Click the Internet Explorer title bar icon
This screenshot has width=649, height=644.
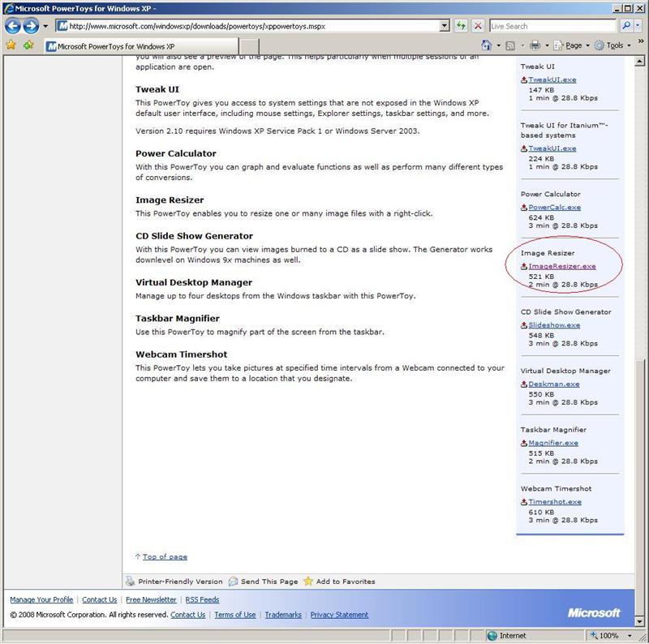tap(9, 8)
